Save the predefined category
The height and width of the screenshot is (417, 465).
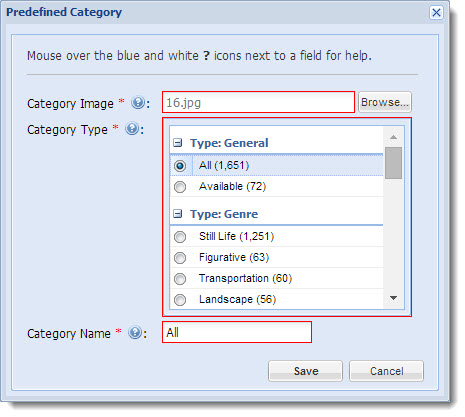tap(305, 371)
